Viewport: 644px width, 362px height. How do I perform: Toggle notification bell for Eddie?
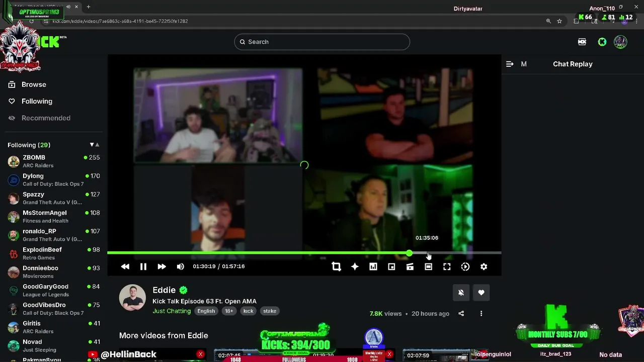click(x=461, y=293)
